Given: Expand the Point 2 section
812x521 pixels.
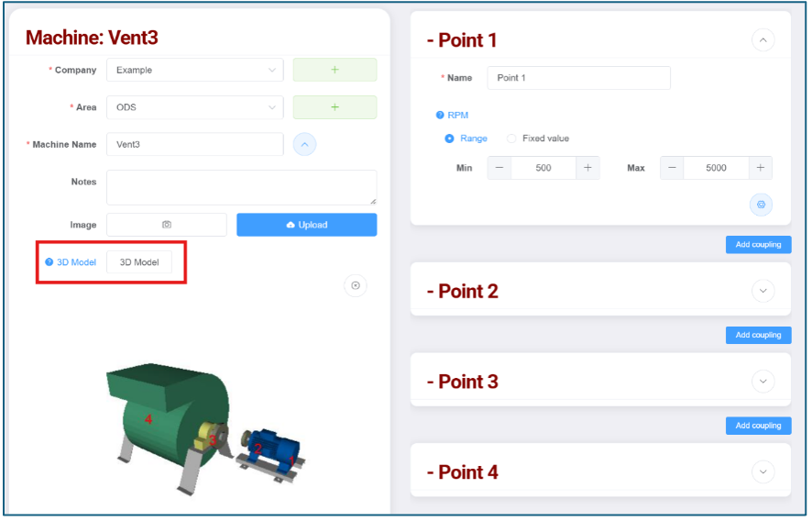Looking at the screenshot, I should pyautogui.click(x=763, y=291).
